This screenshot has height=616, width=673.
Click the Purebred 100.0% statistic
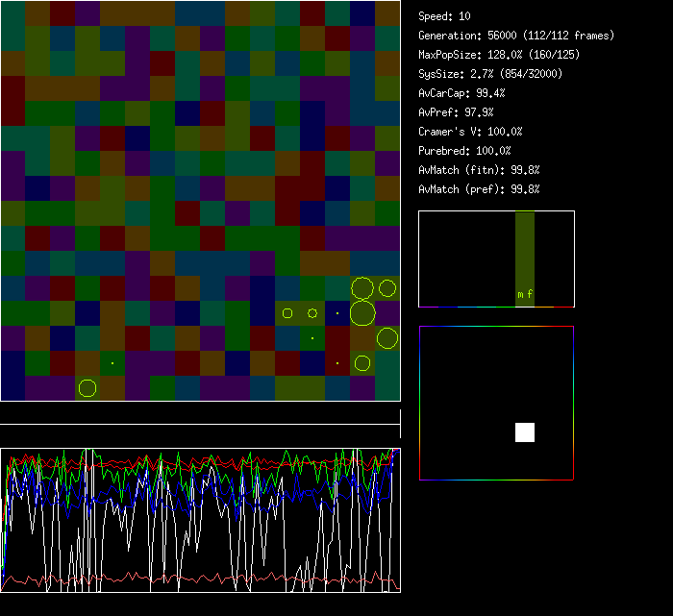[x=464, y=151]
